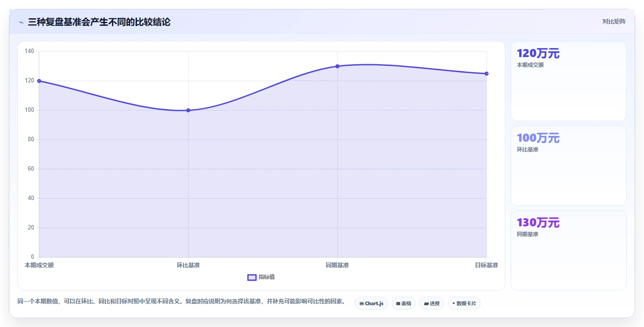The width and height of the screenshot is (644, 327).
Task: Select the 数据卡片 tag chip
Action: (x=464, y=303)
